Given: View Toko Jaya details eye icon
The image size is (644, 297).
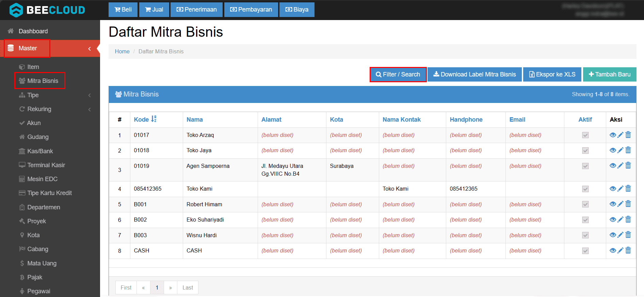Looking at the screenshot, I should coord(613,150).
